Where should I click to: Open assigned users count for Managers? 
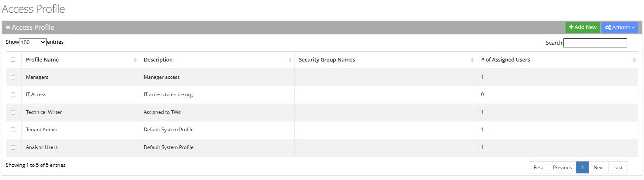(x=482, y=77)
